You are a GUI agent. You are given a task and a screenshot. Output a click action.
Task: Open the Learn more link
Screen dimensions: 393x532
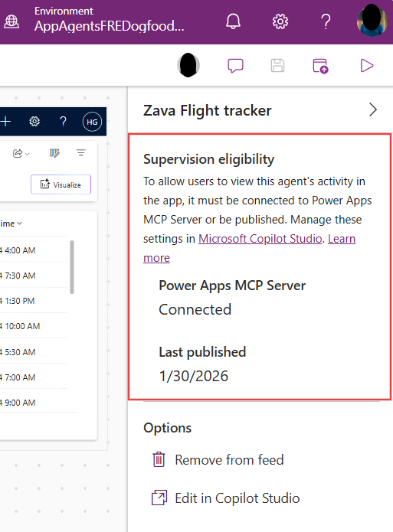(249, 248)
